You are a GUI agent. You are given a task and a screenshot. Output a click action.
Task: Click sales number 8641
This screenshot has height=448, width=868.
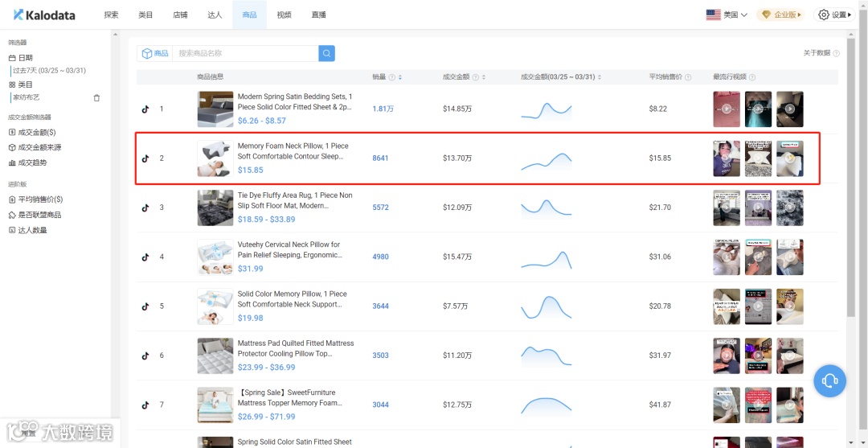380,158
